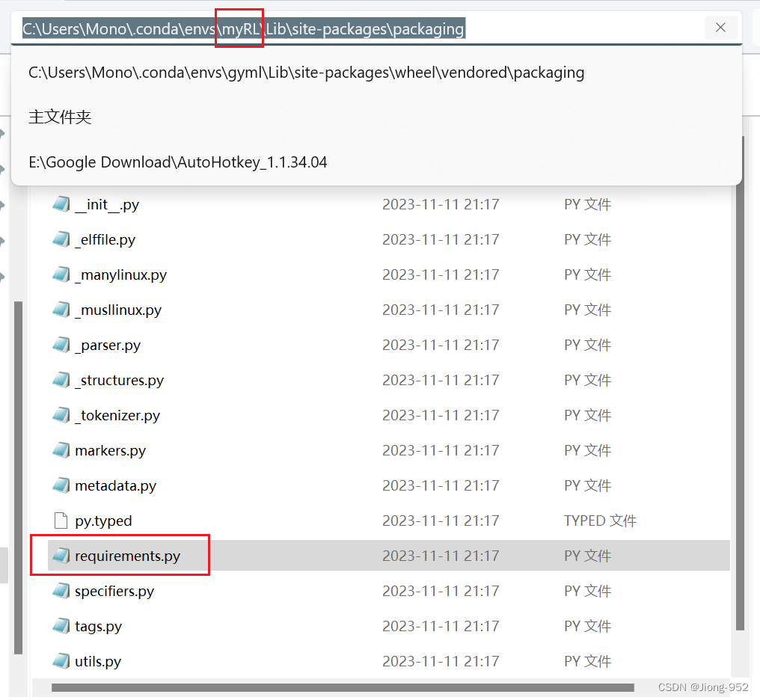Choose the gyml wheel vendored packaging path suggestion
Viewport: 760px width, 700px height.
tap(306, 73)
